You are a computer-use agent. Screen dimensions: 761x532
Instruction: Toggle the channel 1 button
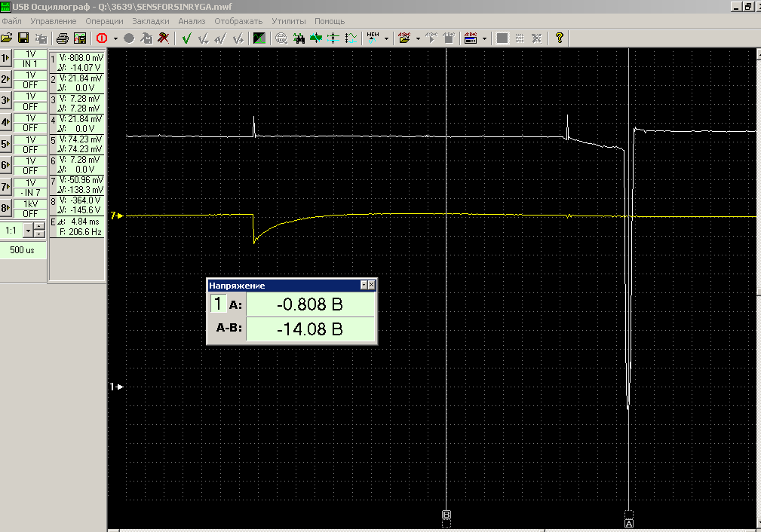point(6,58)
